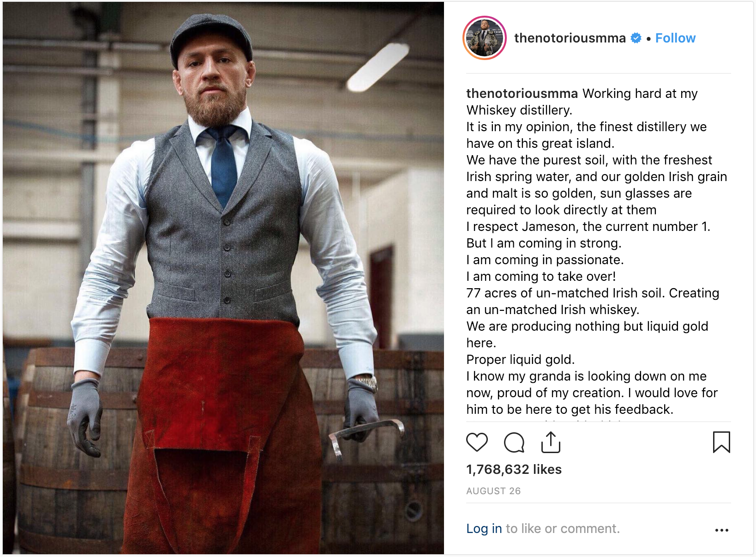
Task: Click the AUGUST 26 post date
Action: click(493, 491)
